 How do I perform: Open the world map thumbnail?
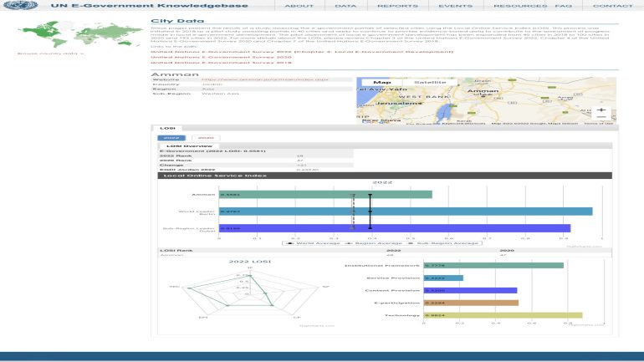[x=81, y=34]
